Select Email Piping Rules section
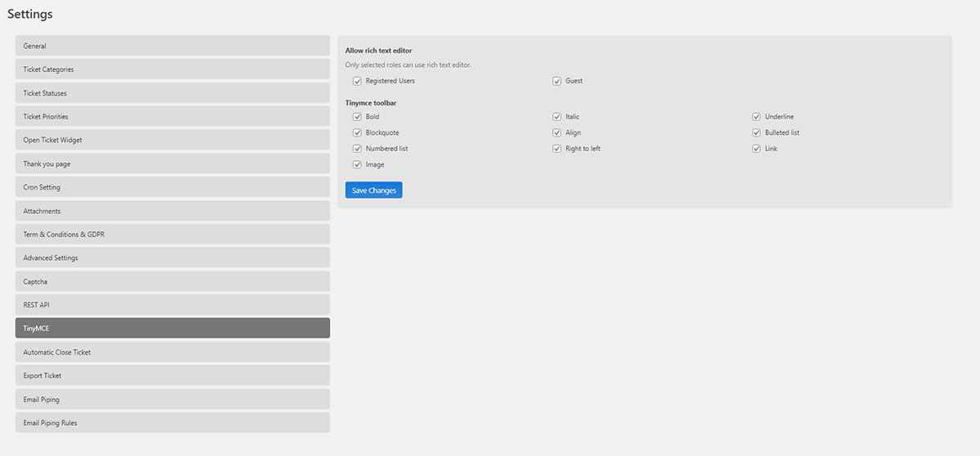Viewport: 980px width, 456px height. click(x=172, y=422)
